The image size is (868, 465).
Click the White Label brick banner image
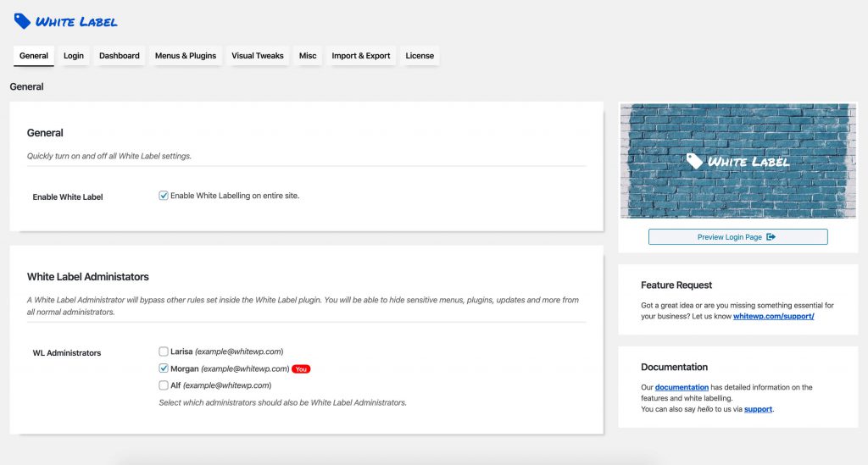point(738,161)
